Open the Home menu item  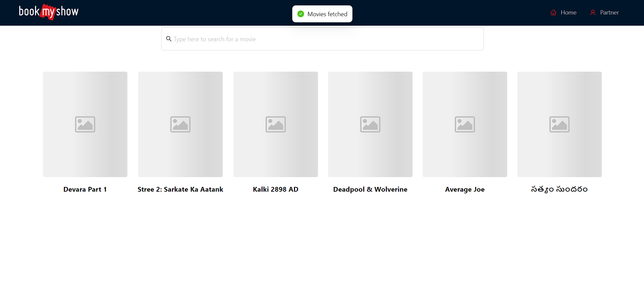(x=568, y=13)
